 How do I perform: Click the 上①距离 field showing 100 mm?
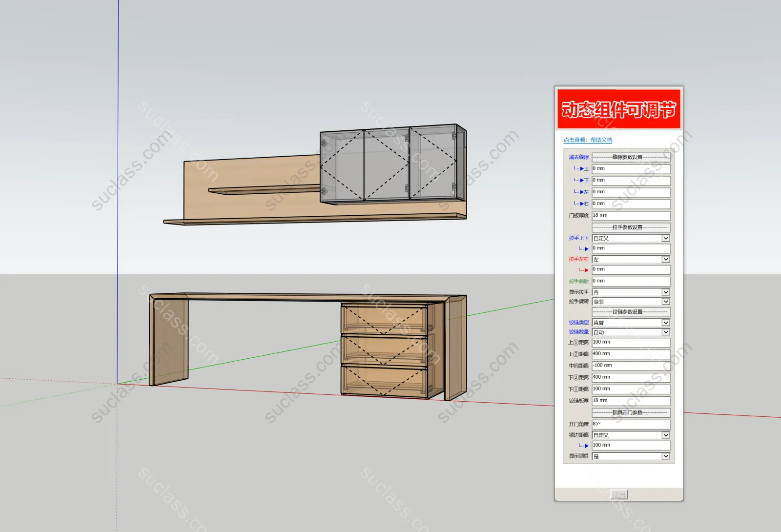tap(631, 342)
